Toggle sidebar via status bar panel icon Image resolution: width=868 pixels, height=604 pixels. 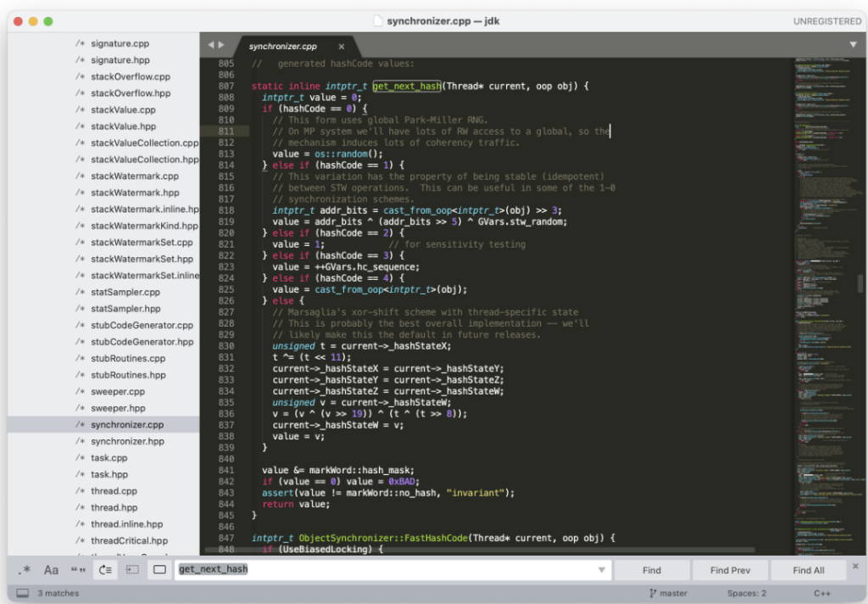click(23, 593)
